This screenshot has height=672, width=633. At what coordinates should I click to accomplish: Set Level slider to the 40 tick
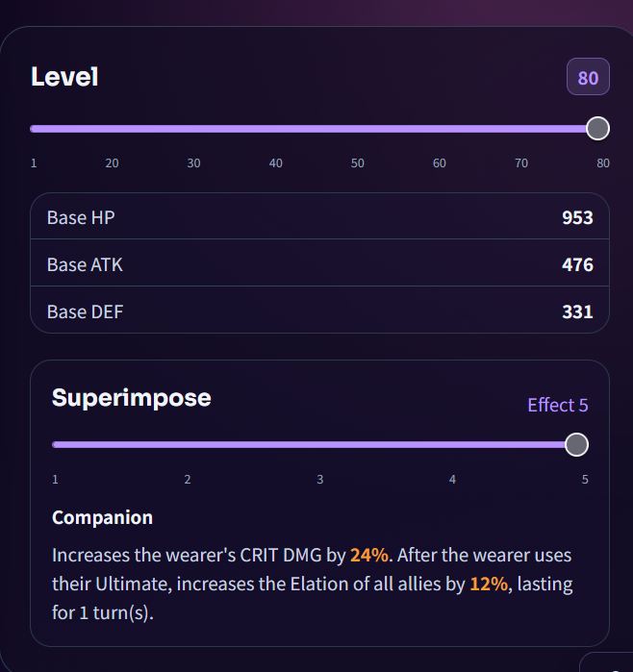point(276,129)
